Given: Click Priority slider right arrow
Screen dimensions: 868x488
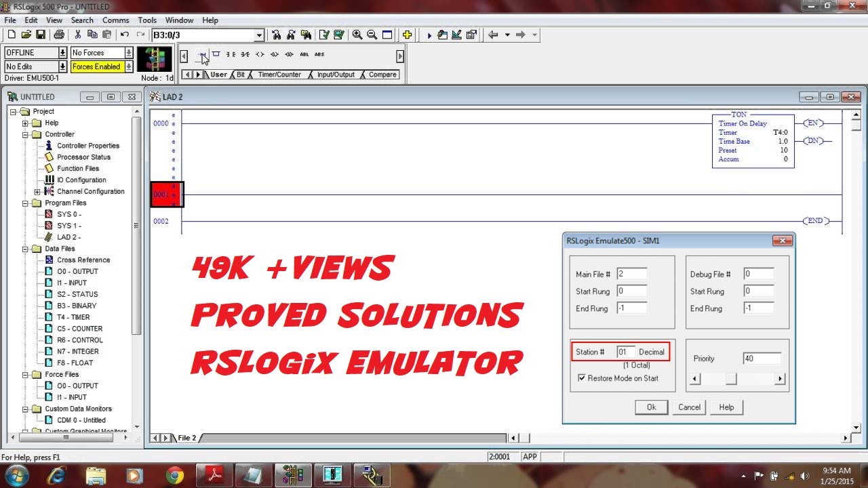Looking at the screenshot, I should (x=780, y=379).
